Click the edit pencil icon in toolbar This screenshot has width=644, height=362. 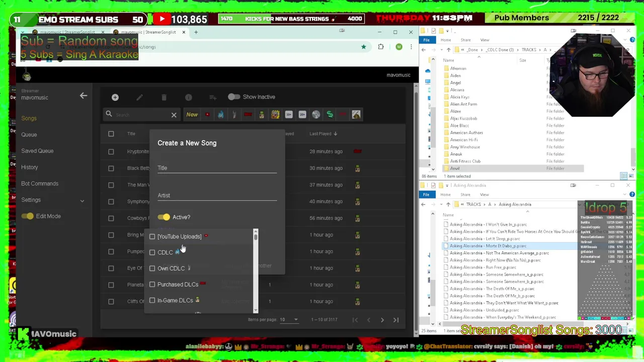139,97
